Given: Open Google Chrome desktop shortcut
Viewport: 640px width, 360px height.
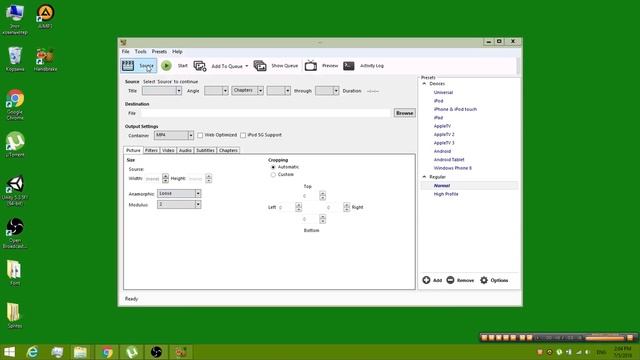Looking at the screenshot, I should click(15, 104).
